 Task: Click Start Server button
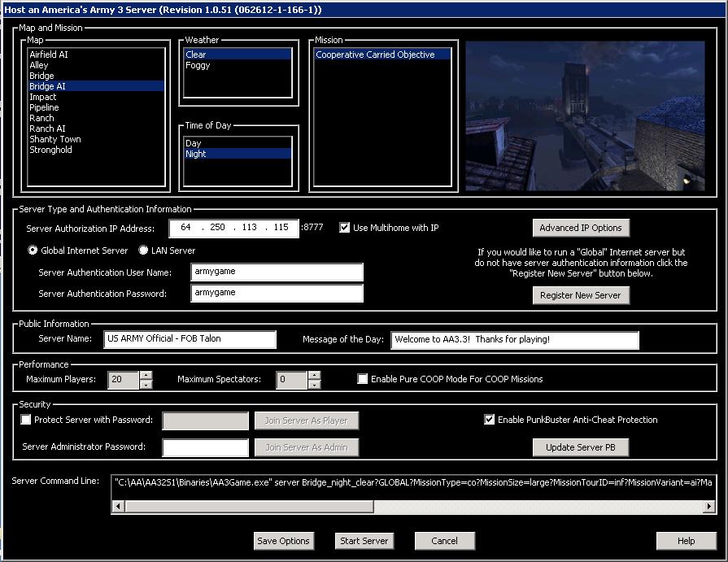pos(364,541)
